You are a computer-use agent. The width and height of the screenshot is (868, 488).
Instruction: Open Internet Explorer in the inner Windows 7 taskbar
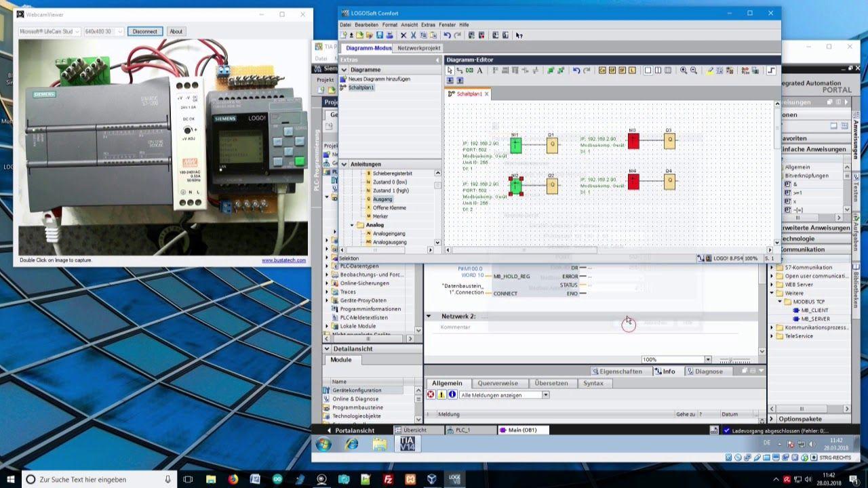pos(351,444)
